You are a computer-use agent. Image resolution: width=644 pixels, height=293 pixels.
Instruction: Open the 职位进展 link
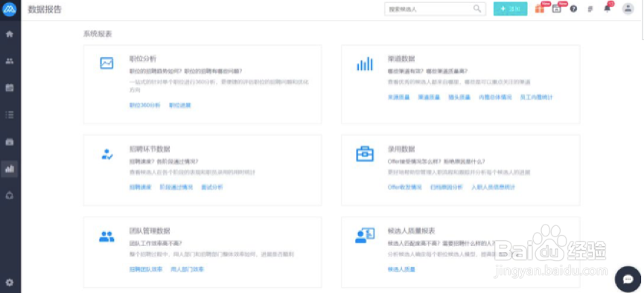click(180, 106)
